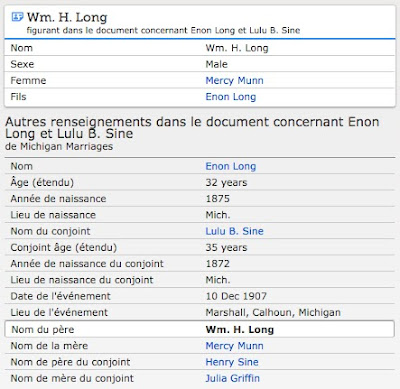The width and height of the screenshot is (400, 389).
Task: Click the person record icon beside Wm. H. Long
Action: pyautogui.click(x=17, y=16)
